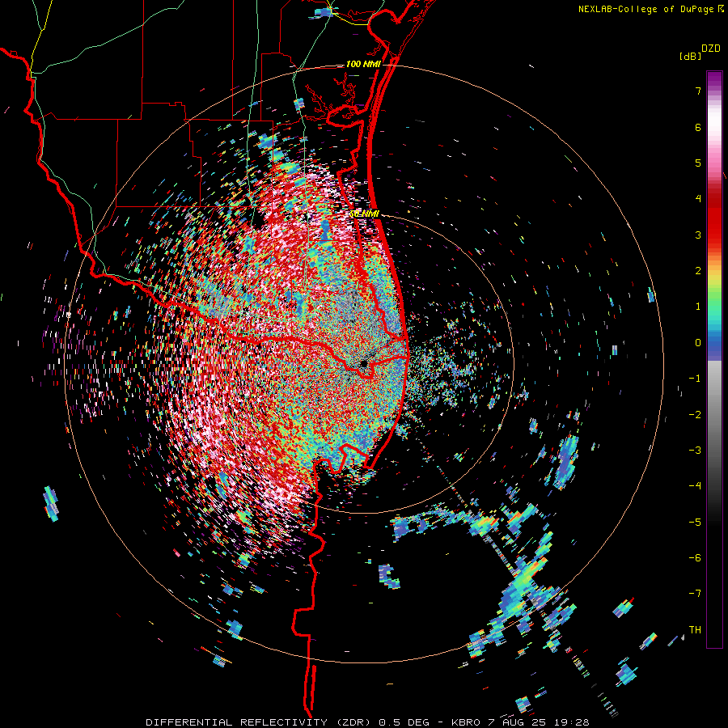Select the -5 value on the color scale
The height and width of the screenshot is (728, 728).
click(695, 523)
